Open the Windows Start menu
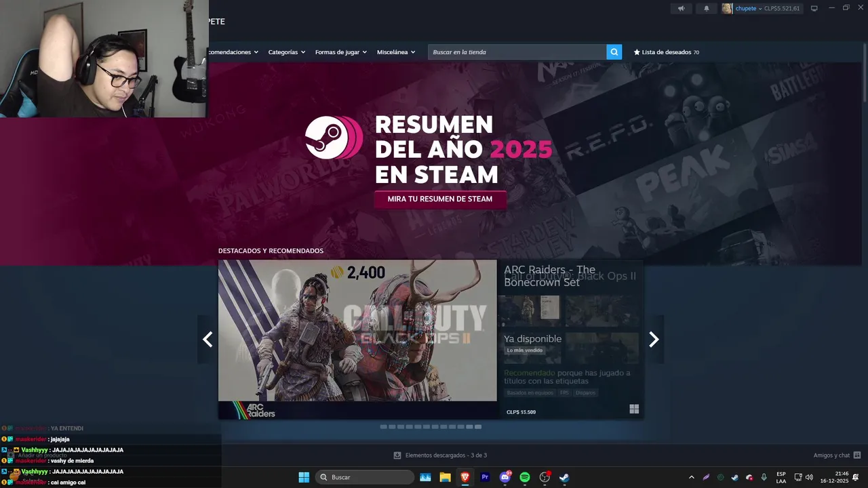 (304, 477)
